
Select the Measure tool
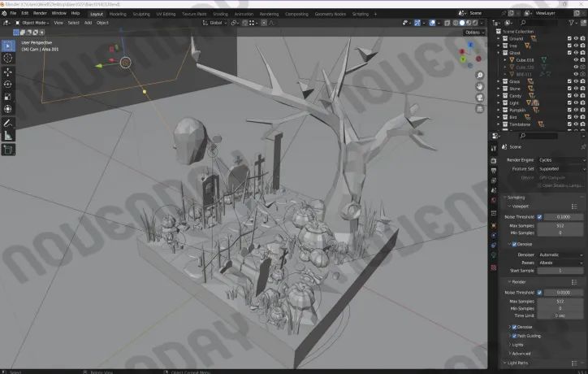pos(8,136)
